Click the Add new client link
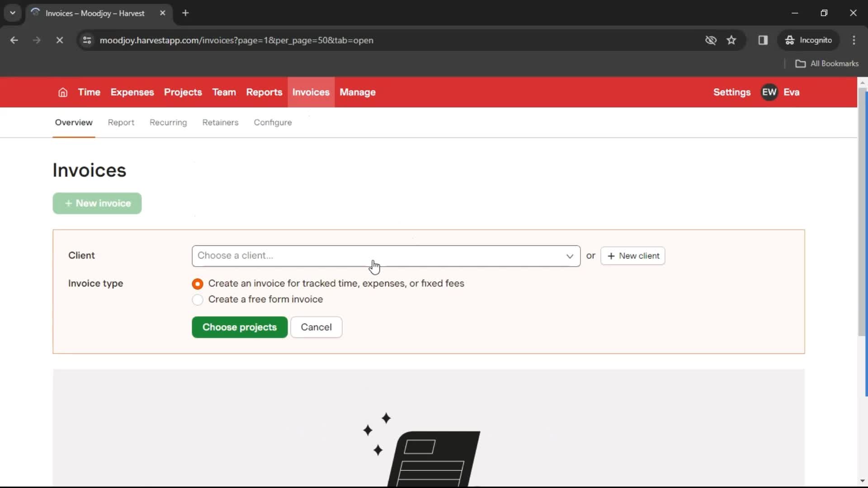868x488 pixels. [x=632, y=256]
